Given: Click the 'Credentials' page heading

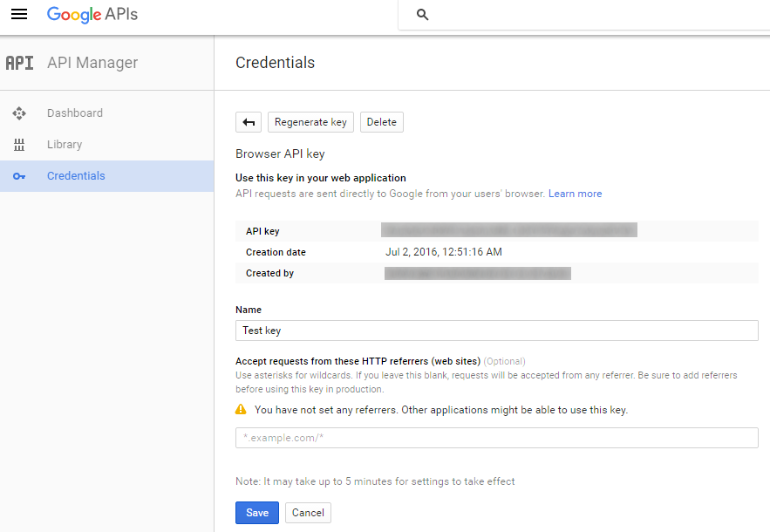Looking at the screenshot, I should point(275,63).
